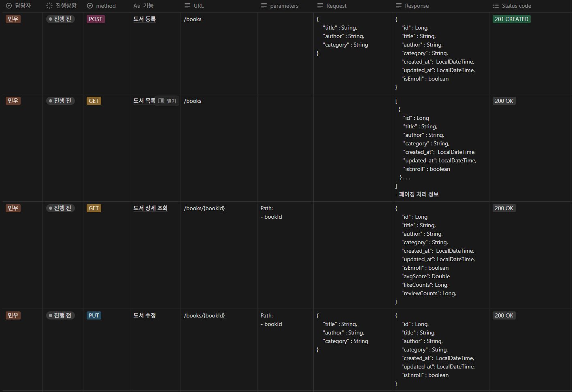Click "avgScore": Double line in response
Viewport: 572px width, 392px height.
(x=425, y=276)
